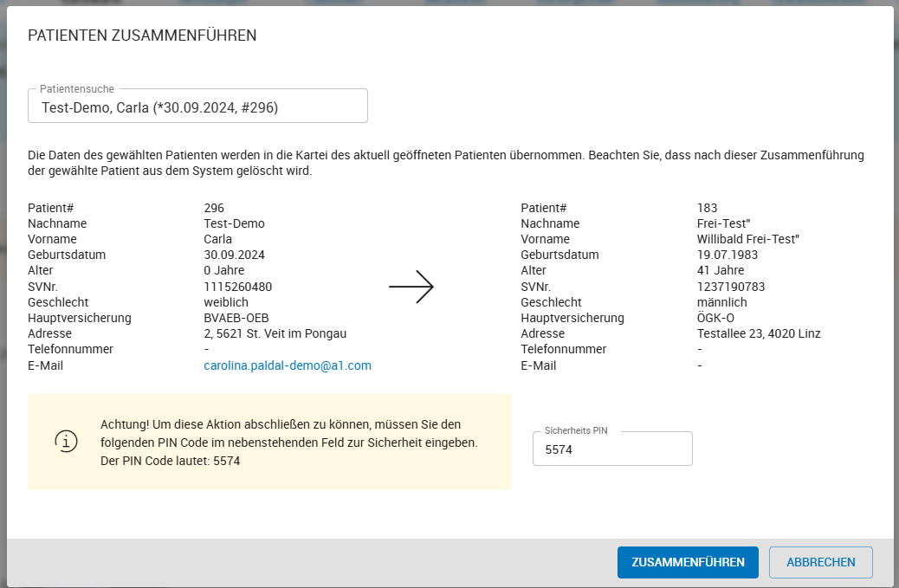Click inside the Sicherheits PIN input field
This screenshot has height=588, width=899.
tap(612, 448)
